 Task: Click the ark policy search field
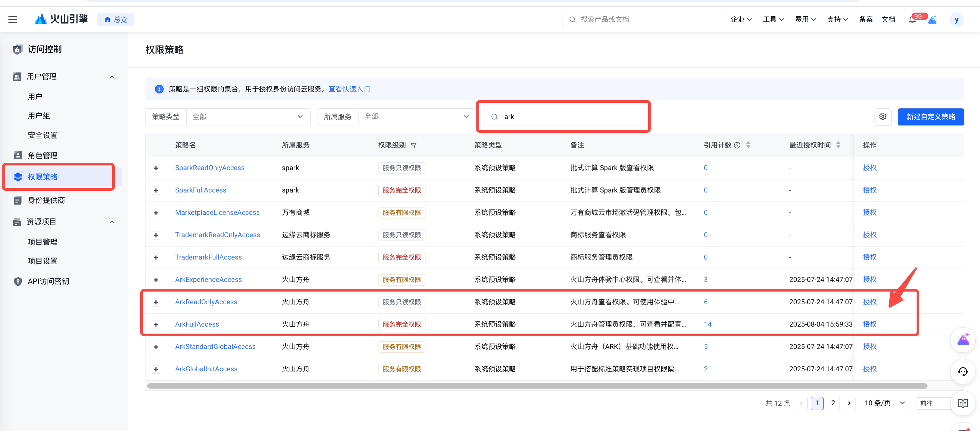pyautogui.click(x=571, y=117)
